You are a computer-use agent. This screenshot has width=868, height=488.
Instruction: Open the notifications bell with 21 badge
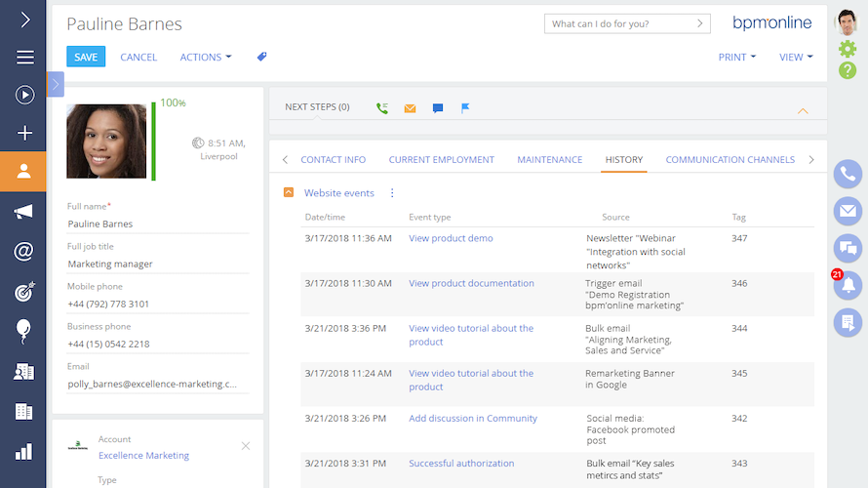point(848,284)
